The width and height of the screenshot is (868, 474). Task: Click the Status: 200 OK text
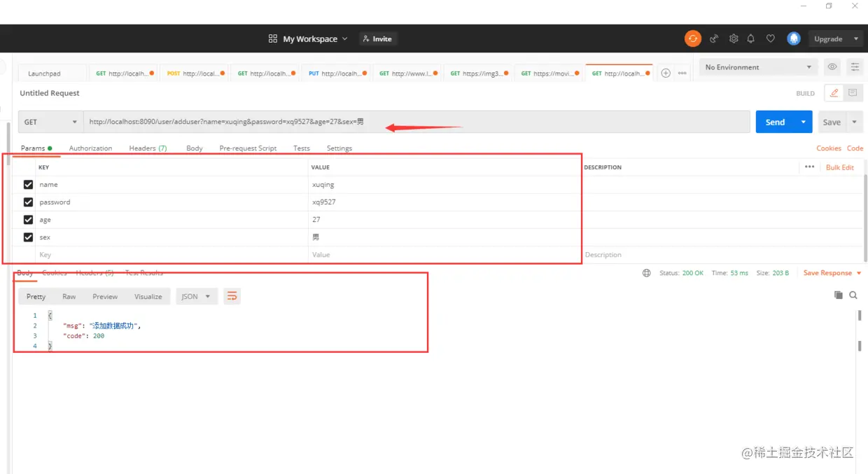(681, 273)
